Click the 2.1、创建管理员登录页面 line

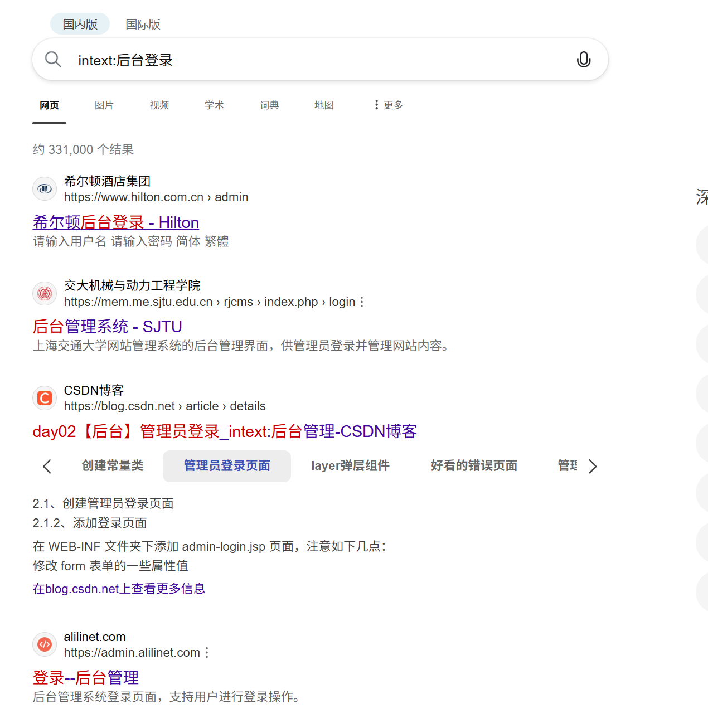point(103,503)
